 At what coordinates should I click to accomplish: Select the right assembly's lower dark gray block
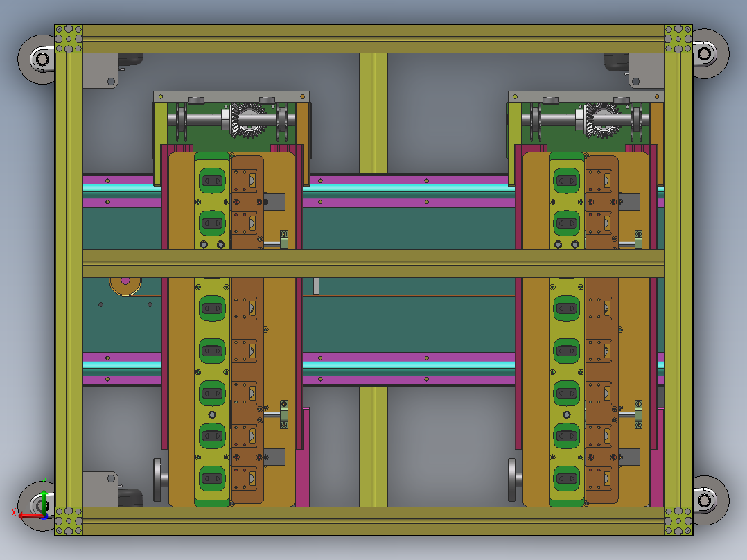(629, 457)
